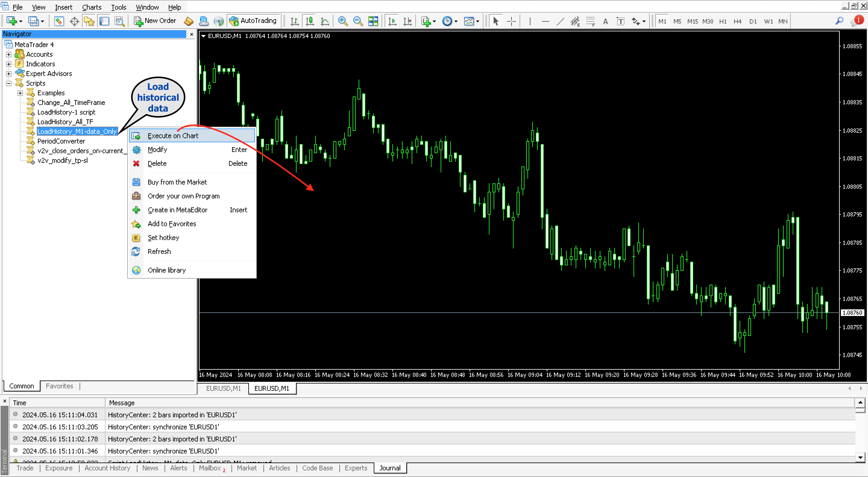The width and height of the screenshot is (868, 477).
Task: Select the Draw Trendline tool
Action: click(560, 21)
